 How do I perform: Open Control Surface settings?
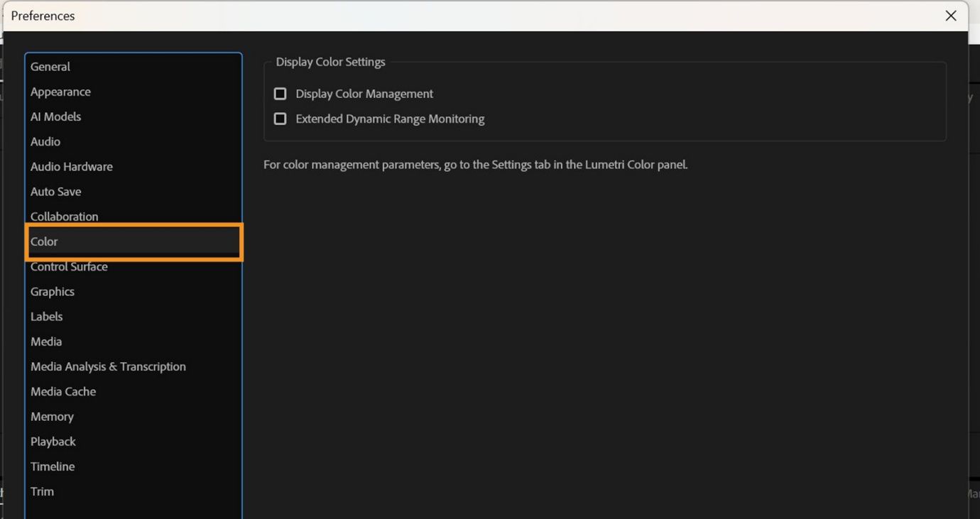click(69, 266)
